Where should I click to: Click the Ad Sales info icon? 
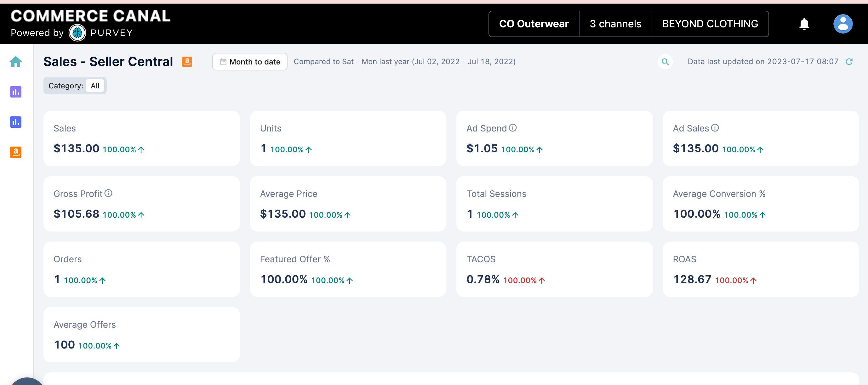[x=715, y=128]
